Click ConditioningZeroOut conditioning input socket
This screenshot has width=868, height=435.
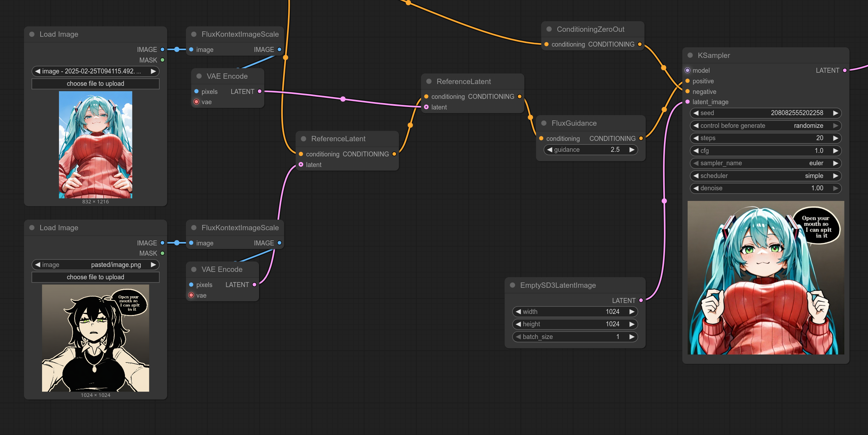tap(546, 44)
